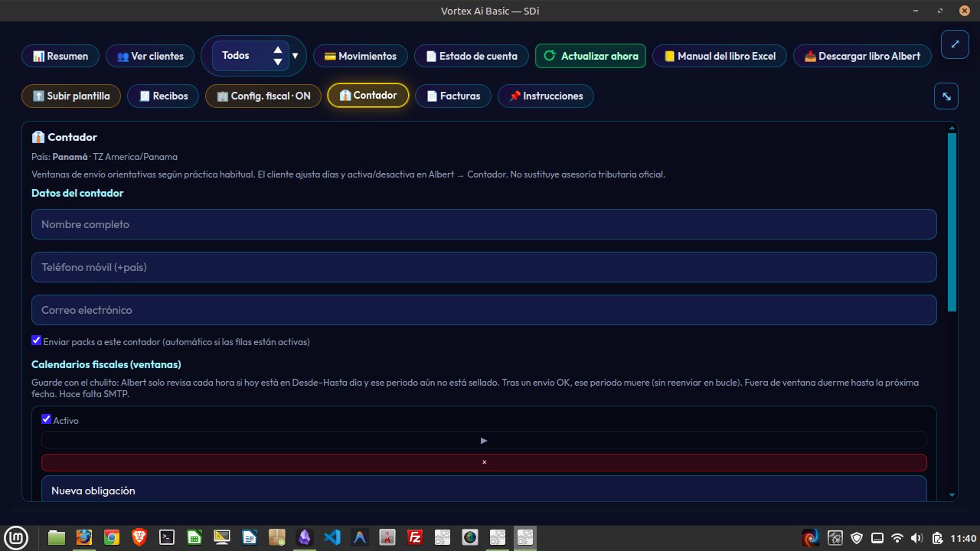Open LibreOffice Calc in the taskbar
This screenshot has width=980, height=551.
(x=194, y=537)
